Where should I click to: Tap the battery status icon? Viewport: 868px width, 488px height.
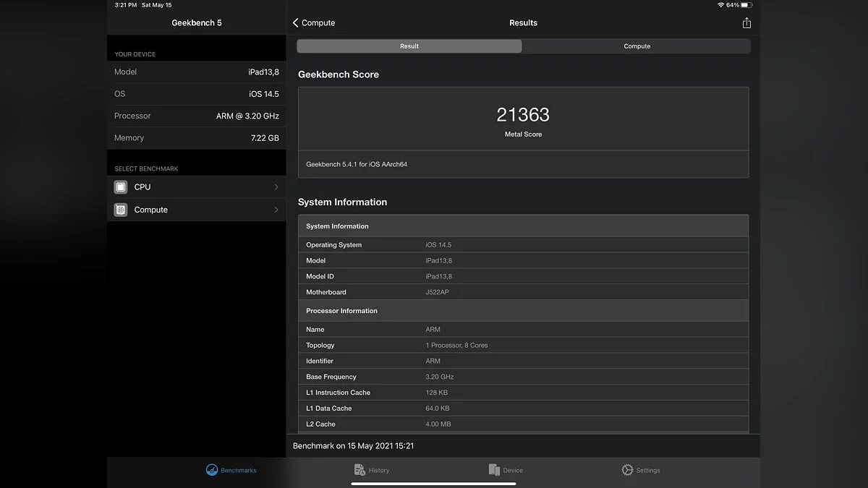pos(747,5)
